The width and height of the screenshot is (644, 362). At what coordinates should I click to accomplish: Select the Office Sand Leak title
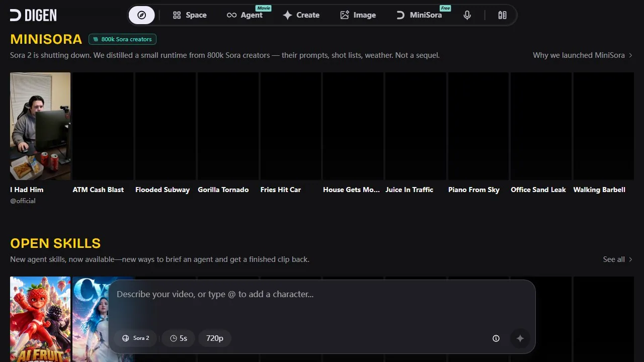538,190
